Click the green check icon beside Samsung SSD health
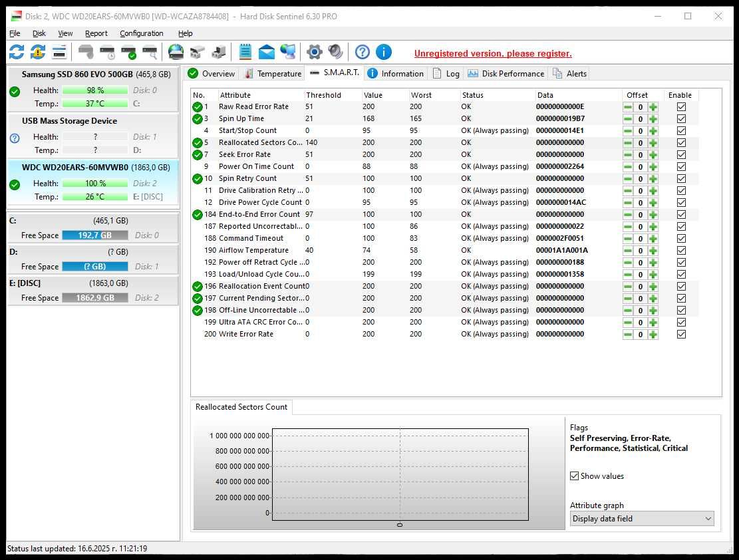 [15, 91]
